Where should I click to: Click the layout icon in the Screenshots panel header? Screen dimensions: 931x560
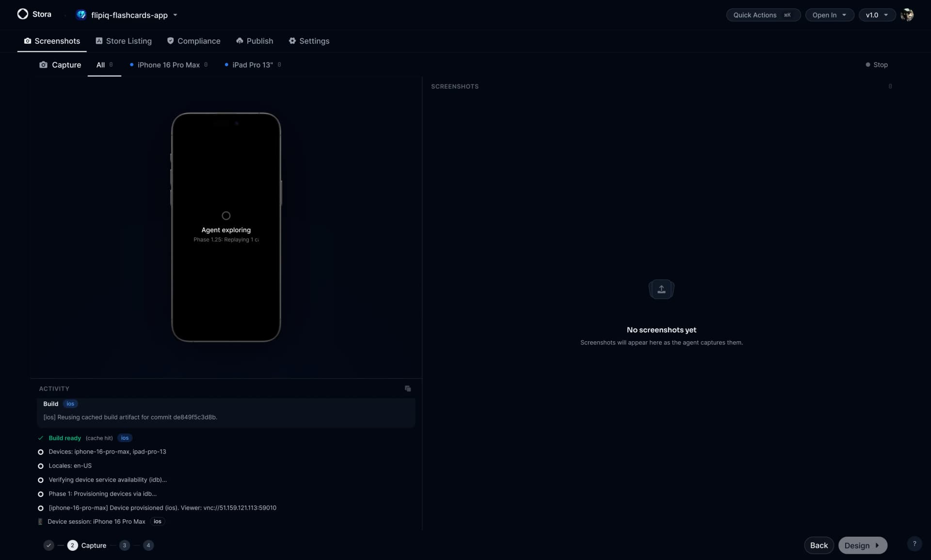pos(890,86)
